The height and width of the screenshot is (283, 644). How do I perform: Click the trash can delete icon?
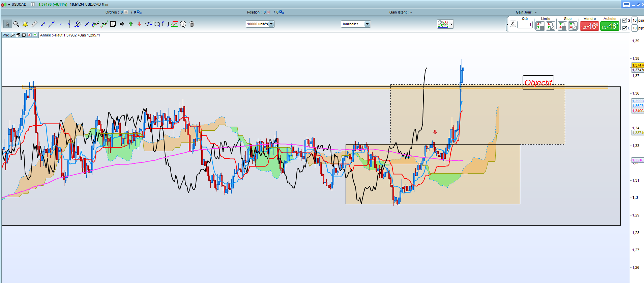(192, 24)
